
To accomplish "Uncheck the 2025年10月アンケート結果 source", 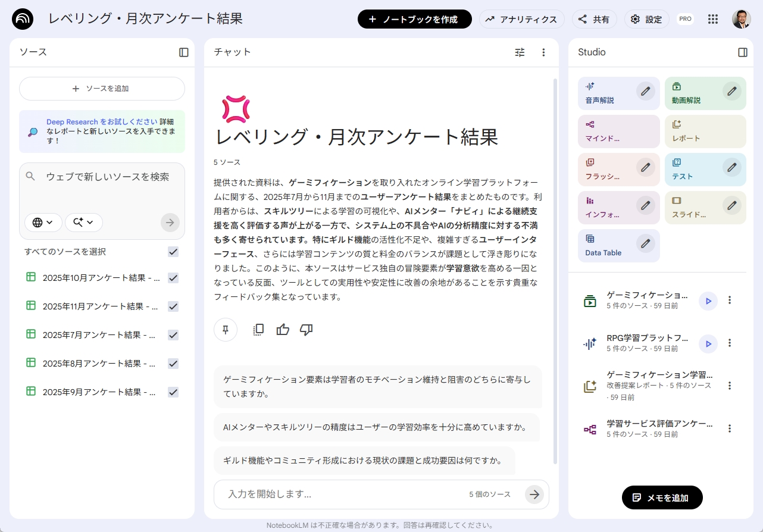I will pyautogui.click(x=173, y=278).
